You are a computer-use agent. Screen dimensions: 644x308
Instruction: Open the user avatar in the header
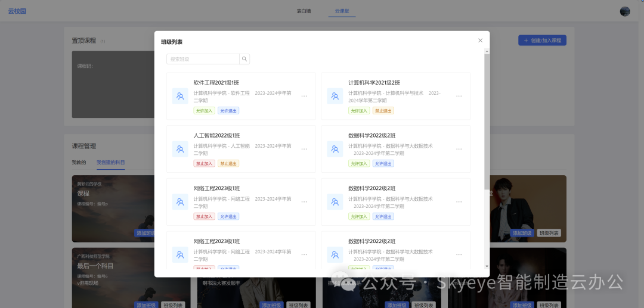[625, 11]
